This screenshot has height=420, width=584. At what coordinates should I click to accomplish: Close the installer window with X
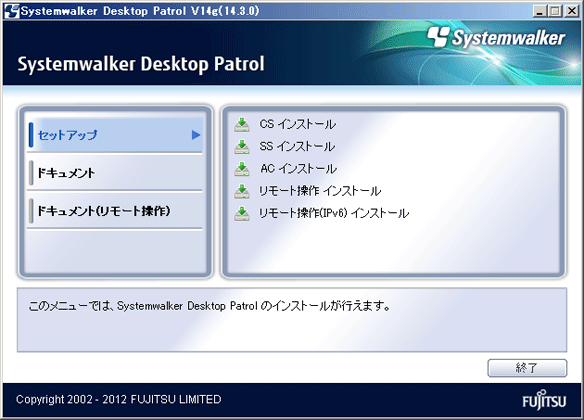click(x=572, y=11)
